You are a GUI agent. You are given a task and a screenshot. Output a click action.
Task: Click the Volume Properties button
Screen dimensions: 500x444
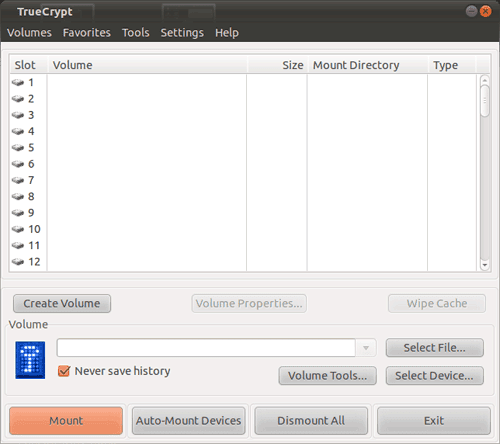pos(249,303)
